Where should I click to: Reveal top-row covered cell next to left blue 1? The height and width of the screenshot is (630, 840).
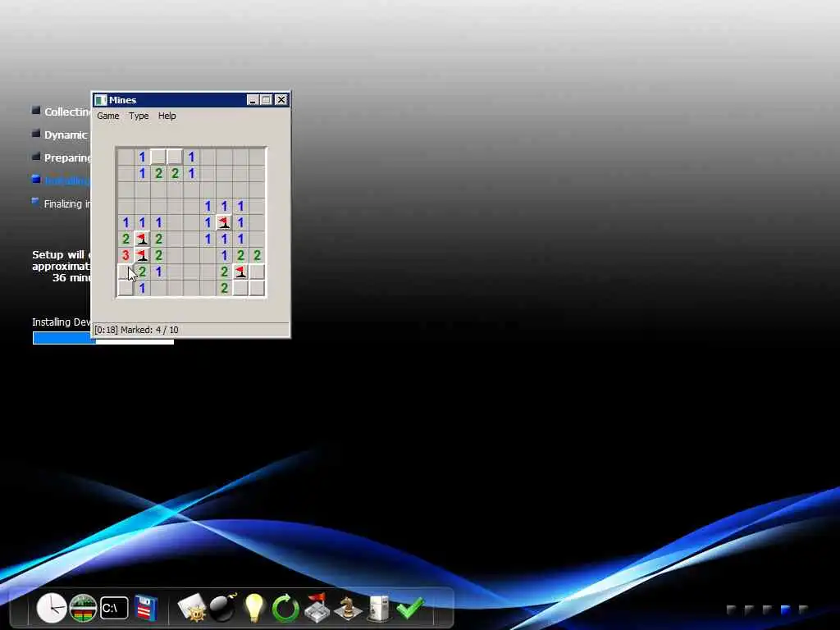[158, 157]
